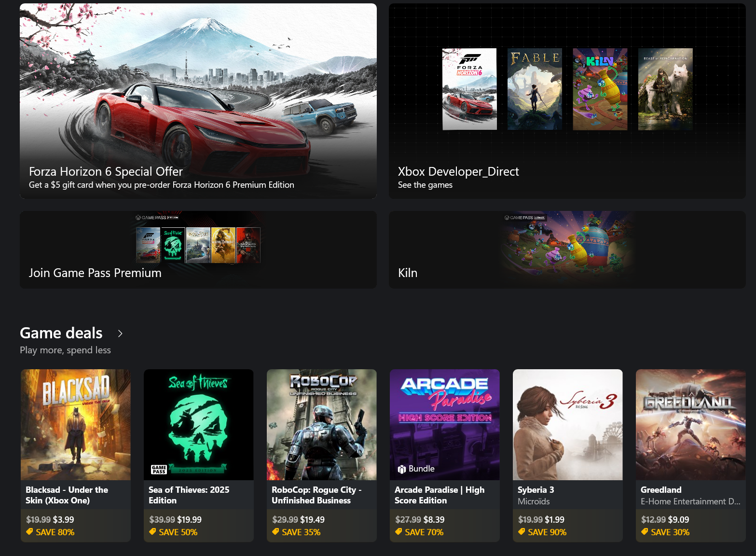Click the $5 gift card pre-order description
Screen dimensions: 756x556
click(162, 185)
